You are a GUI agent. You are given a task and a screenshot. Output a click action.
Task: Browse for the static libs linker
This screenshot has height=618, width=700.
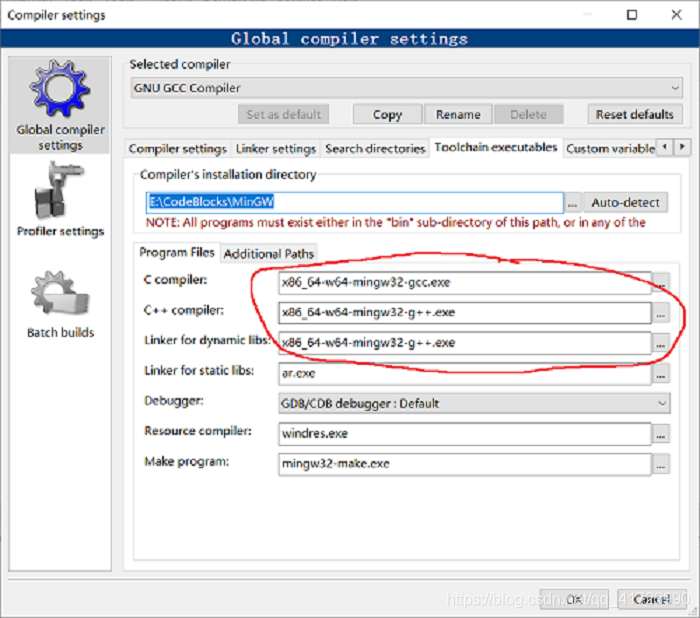661,374
